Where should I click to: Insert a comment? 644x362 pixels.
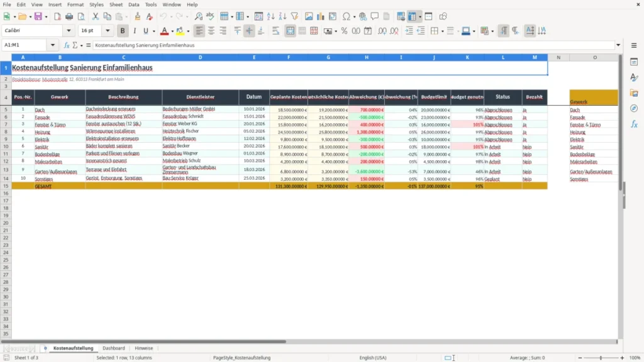tap(375, 16)
